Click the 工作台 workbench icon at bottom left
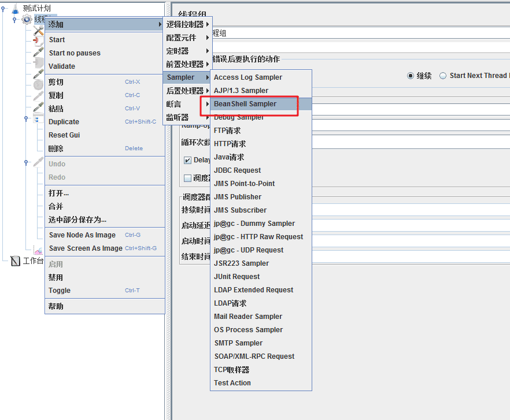 (x=15, y=261)
